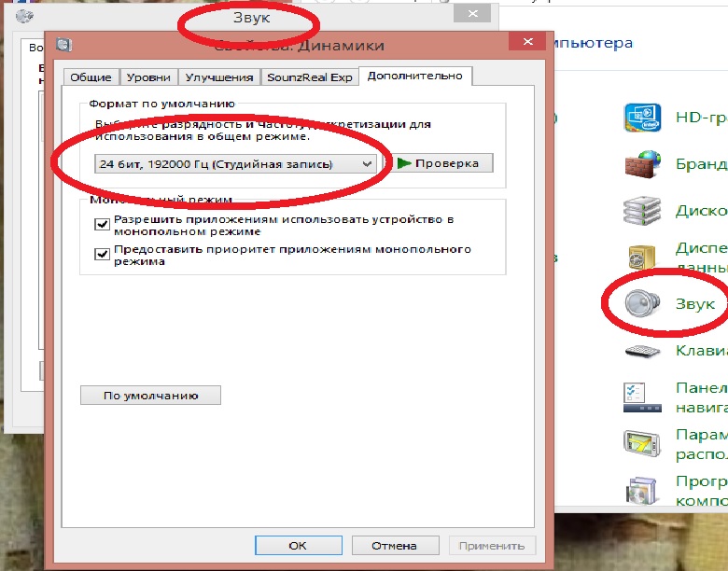The width and height of the screenshot is (728, 571).
Task: Open the Клавиатура link in Control Panel
Action: 702,351
